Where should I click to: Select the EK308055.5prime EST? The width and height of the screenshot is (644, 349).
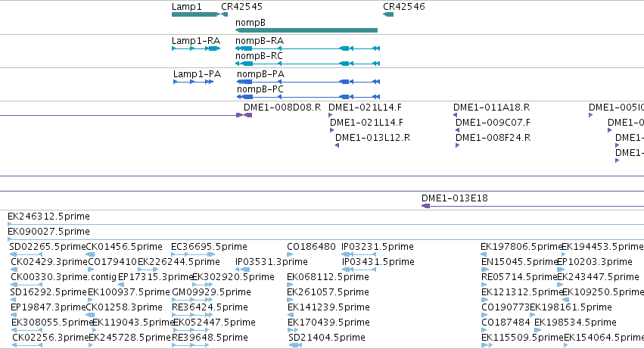tap(26, 329)
